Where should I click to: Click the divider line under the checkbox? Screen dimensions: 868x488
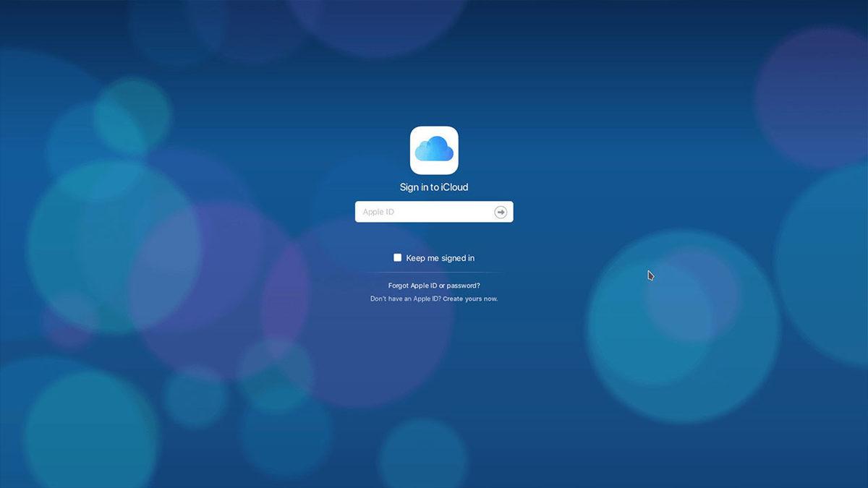[434, 272]
